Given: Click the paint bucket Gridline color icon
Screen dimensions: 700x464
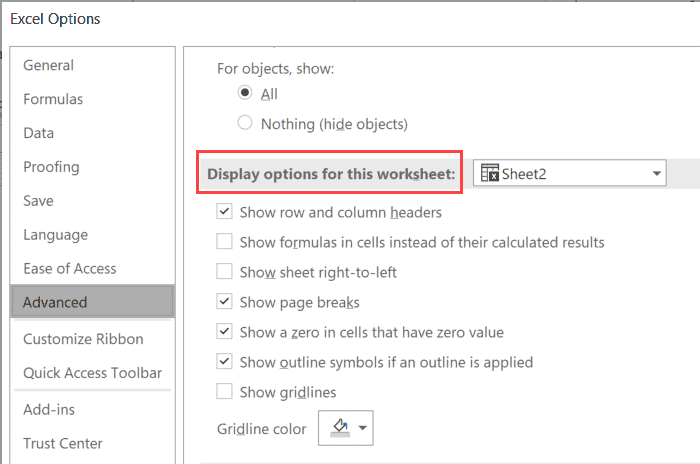Looking at the screenshot, I should [338, 428].
